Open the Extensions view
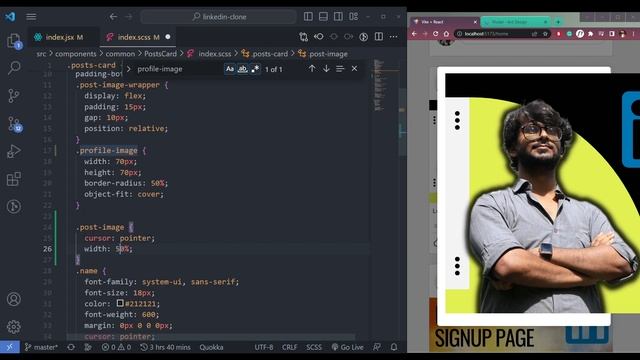 (13, 179)
